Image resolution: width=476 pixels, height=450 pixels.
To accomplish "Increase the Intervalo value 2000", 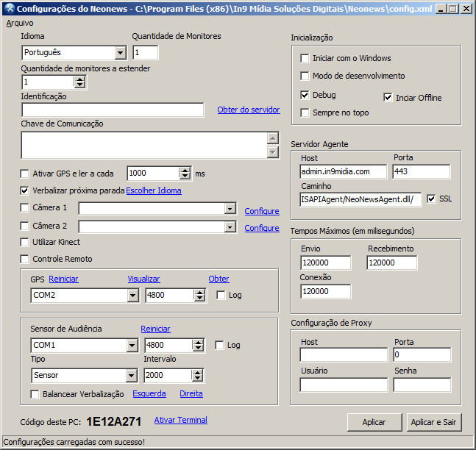I will pos(197,373).
